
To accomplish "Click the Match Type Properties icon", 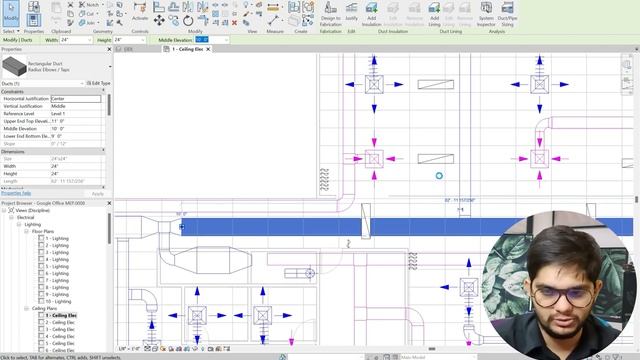I will tap(70, 23).
